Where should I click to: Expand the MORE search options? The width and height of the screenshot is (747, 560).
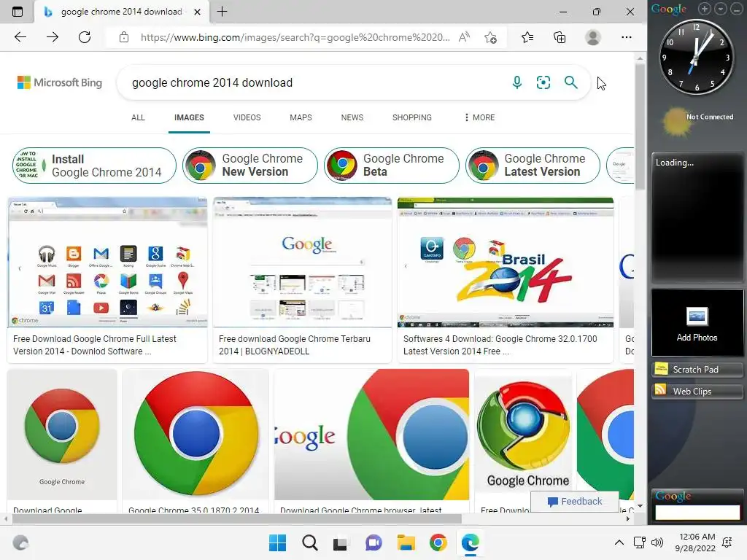480,117
